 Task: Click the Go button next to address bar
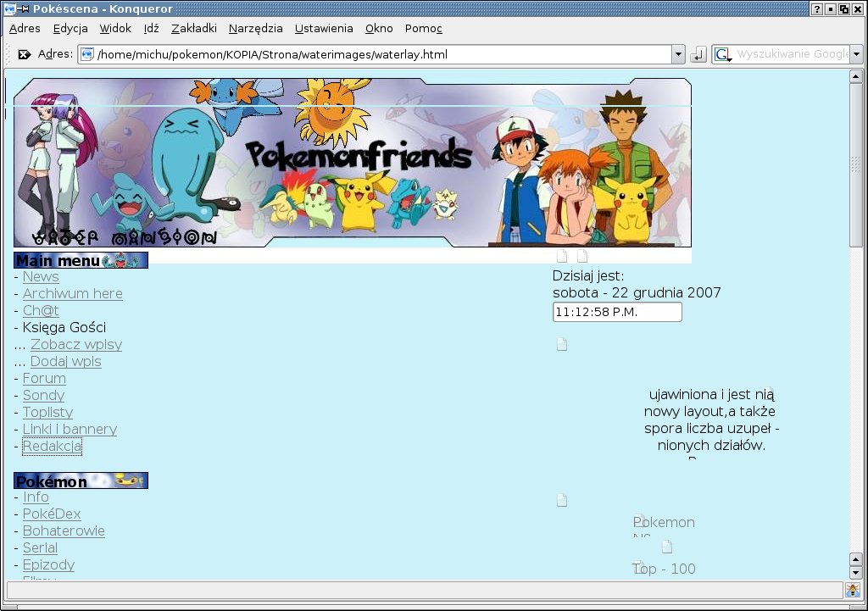point(698,54)
